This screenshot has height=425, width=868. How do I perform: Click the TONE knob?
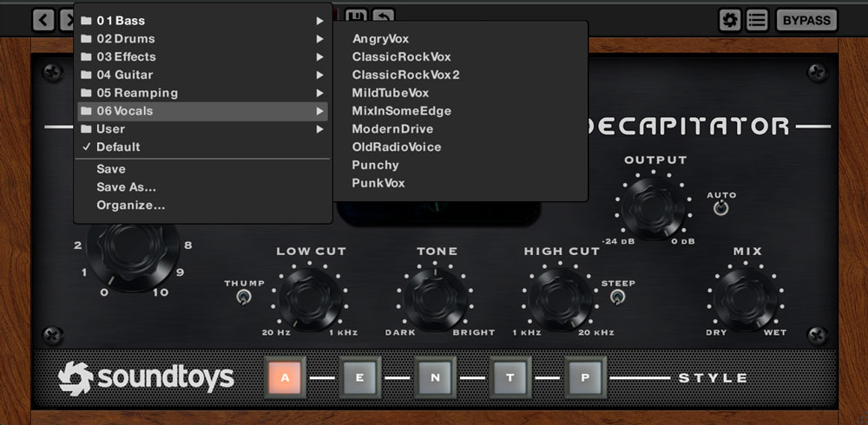(435, 300)
